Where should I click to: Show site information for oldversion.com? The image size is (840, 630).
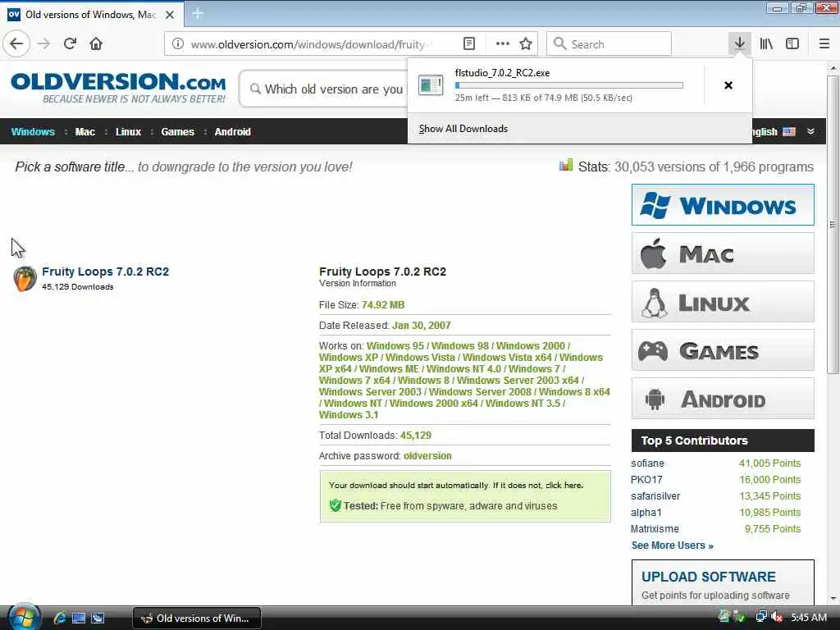point(178,44)
